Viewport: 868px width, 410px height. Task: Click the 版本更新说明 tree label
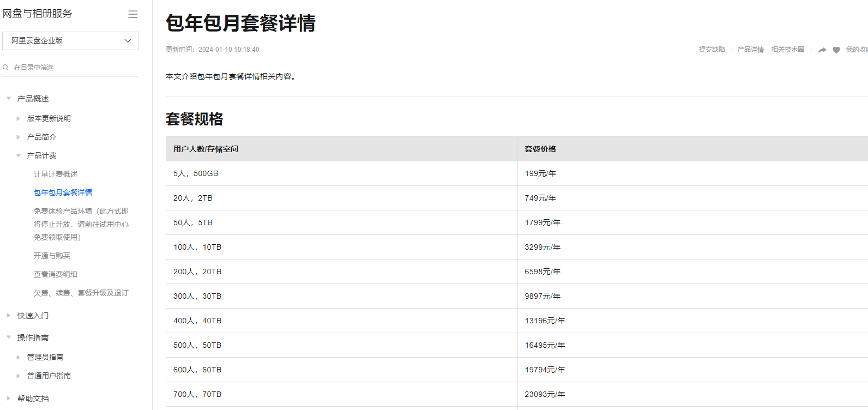tap(49, 118)
